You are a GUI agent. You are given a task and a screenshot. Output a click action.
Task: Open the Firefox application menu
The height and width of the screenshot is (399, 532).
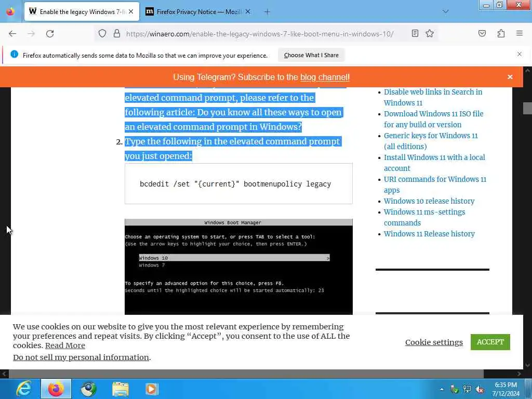(x=520, y=33)
